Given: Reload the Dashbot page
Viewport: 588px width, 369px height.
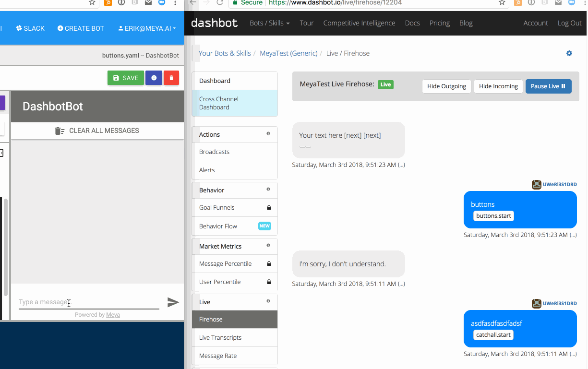Looking at the screenshot, I should coord(220,2).
